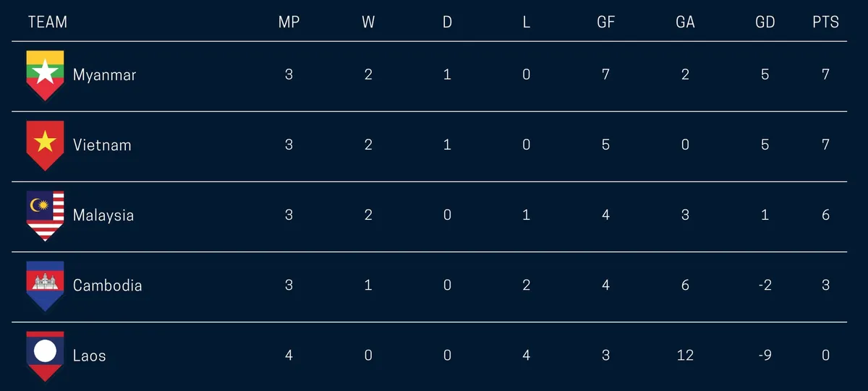This screenshot has width=868, height=391.
Task: Click the GD column header
Action: pos(765,22)
